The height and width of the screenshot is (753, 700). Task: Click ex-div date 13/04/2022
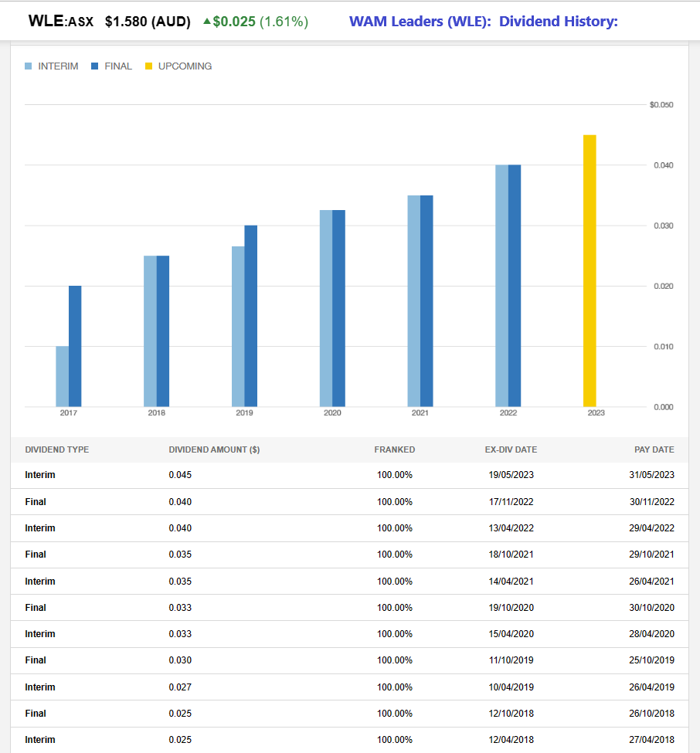511,528
